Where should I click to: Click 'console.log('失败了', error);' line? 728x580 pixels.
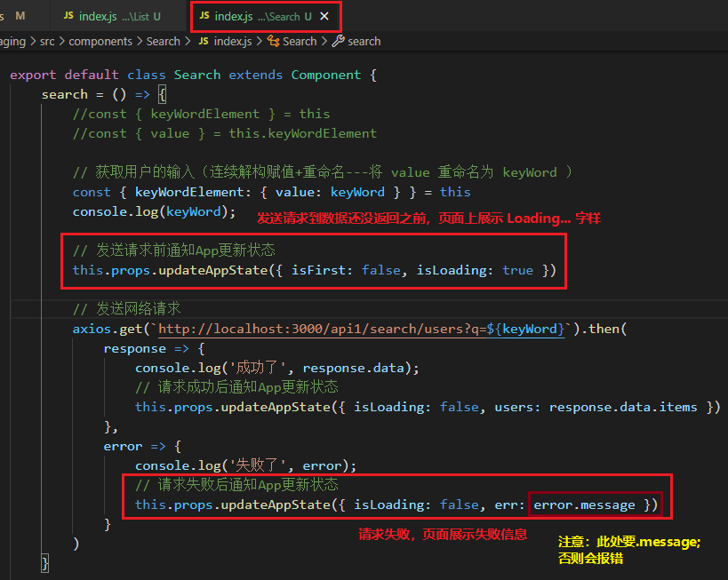point(245,465)
